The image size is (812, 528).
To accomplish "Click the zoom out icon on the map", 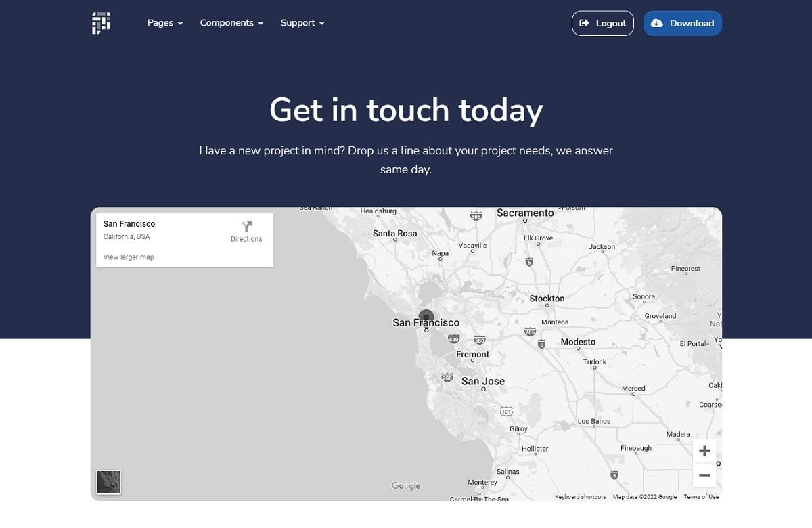I will pos(704,475).
